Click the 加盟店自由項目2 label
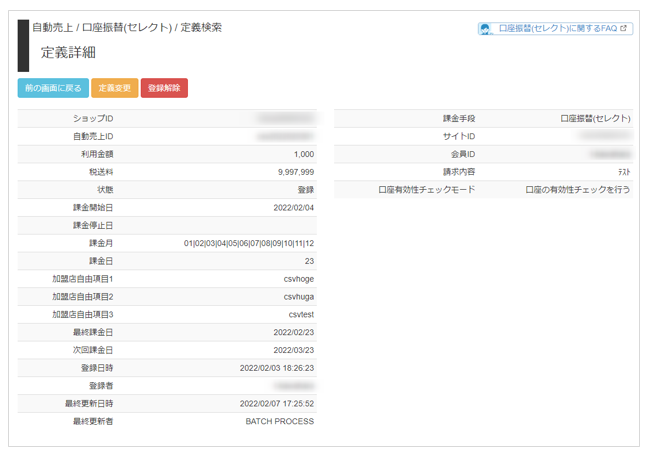Viewport: 654px width, 463px height. click(83, 297)
